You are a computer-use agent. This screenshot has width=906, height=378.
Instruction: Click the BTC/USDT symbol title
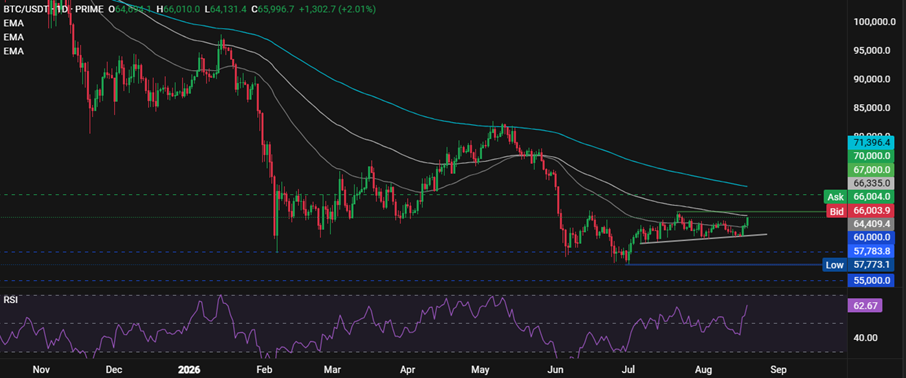pyautogui.click(x=28, y=9)
